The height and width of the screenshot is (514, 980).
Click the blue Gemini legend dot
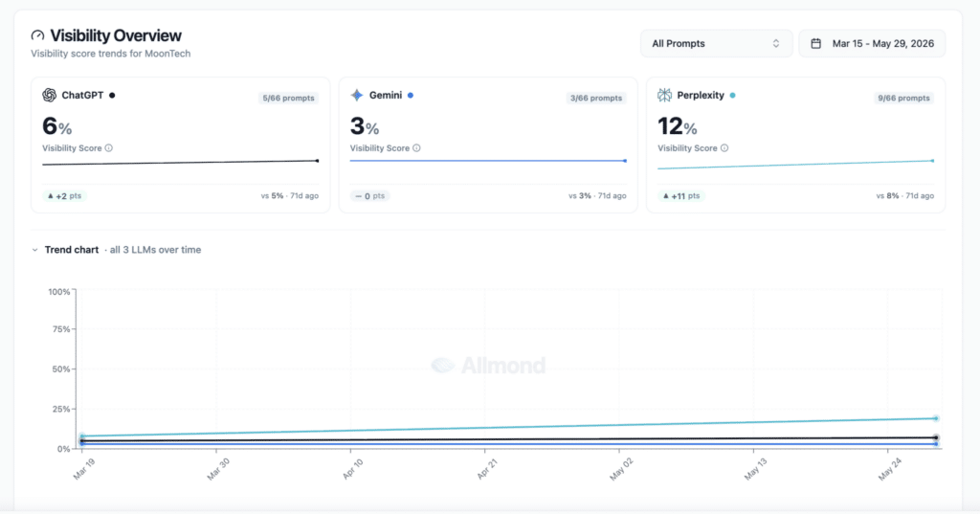pyautogui.click(x=411, y=96)
